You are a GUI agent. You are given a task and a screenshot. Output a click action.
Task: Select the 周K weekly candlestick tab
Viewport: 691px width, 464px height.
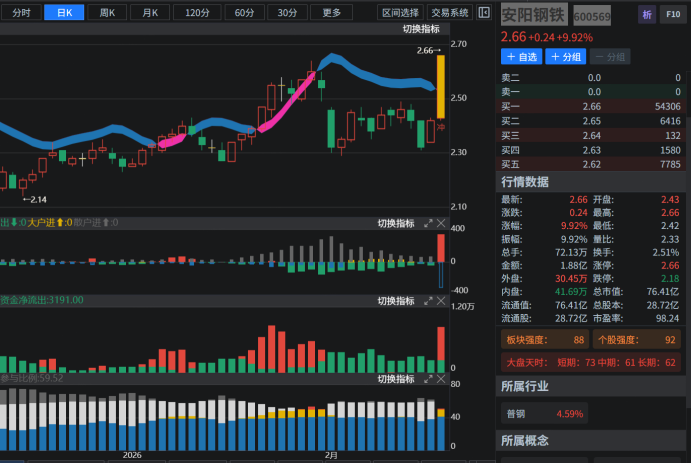click(107, 13)
